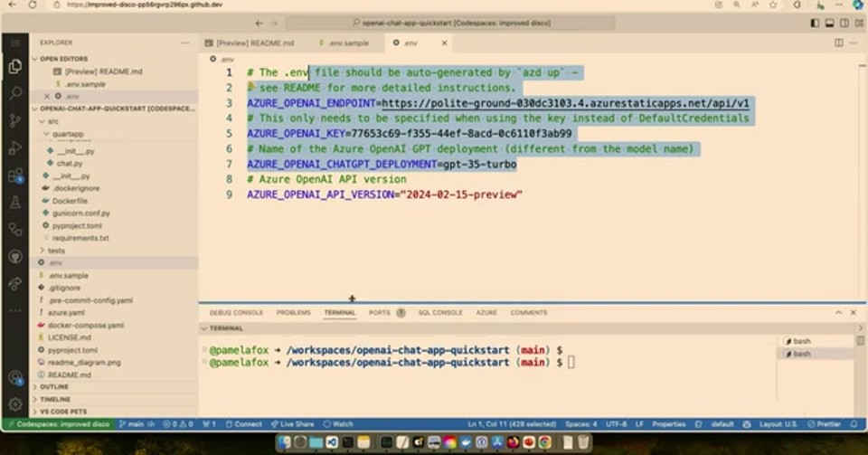Toggle the primary sidebar layout icon

point(815,23)
